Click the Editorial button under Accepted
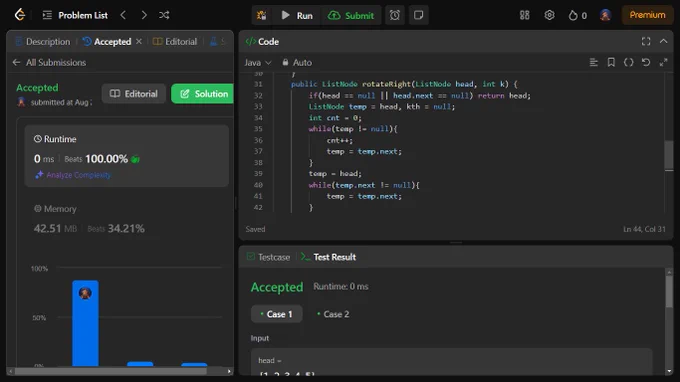 click(x=134, y=94)
